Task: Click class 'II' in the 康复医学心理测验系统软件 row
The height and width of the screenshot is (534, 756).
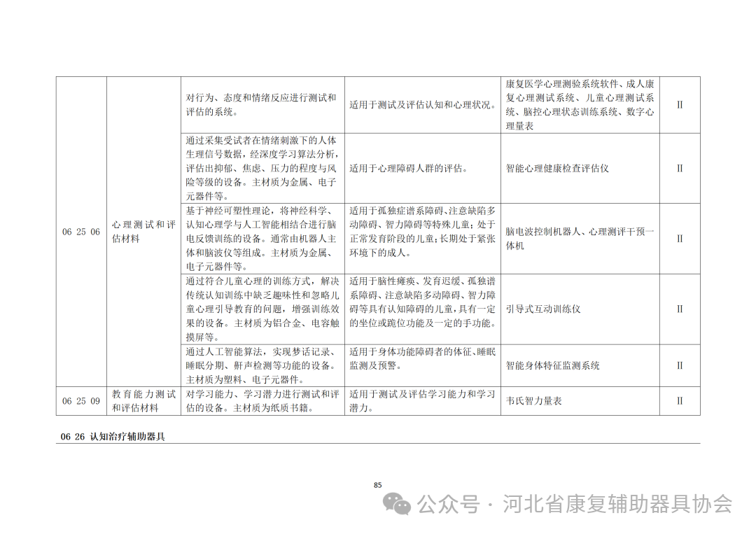Action: (x=680, y=105)
